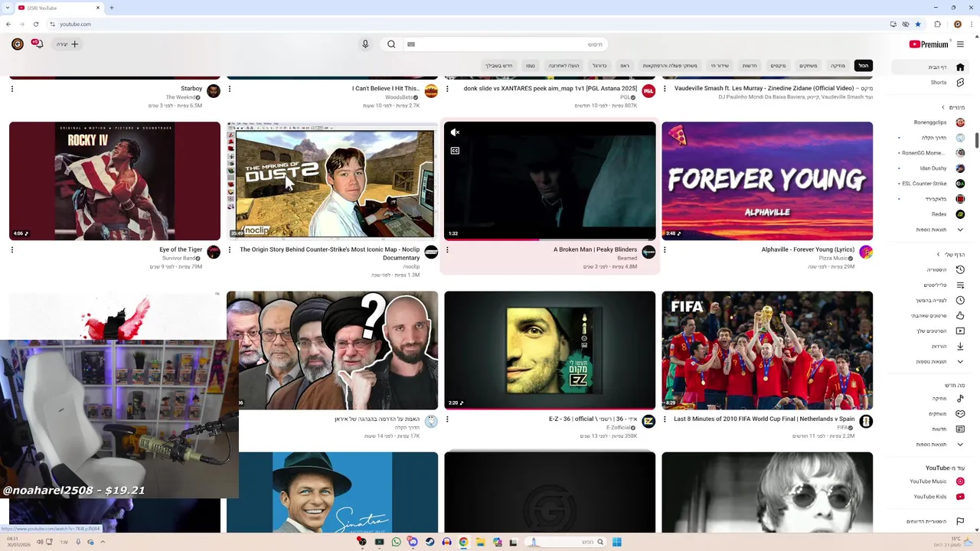
Task: Start voice search with microphone icon
Action: coord(365,44)
